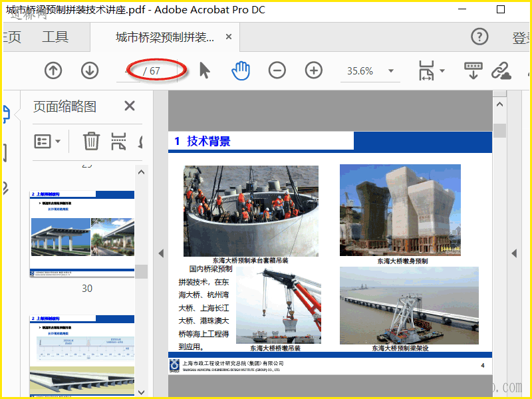532x399 pixels.
Task: Zoom out with the minus button
Action: [x=277, y=70]
